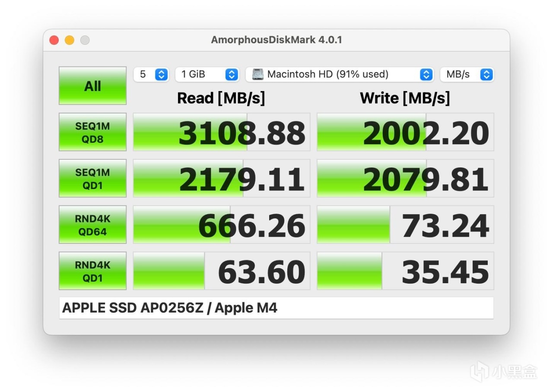Click the SEQ1M QD1 read result 2179.11
553x392 pixels.
(x=222, y=178)
